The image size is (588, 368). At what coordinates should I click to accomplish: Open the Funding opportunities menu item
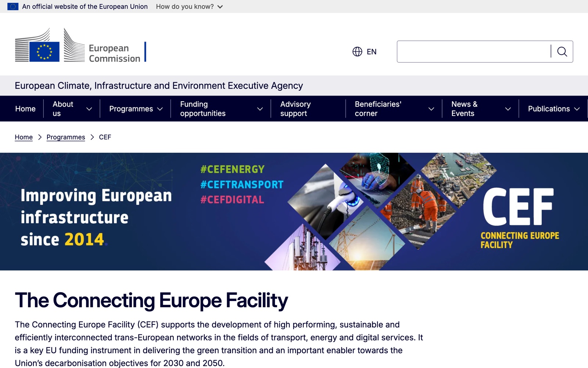[203, 109]
